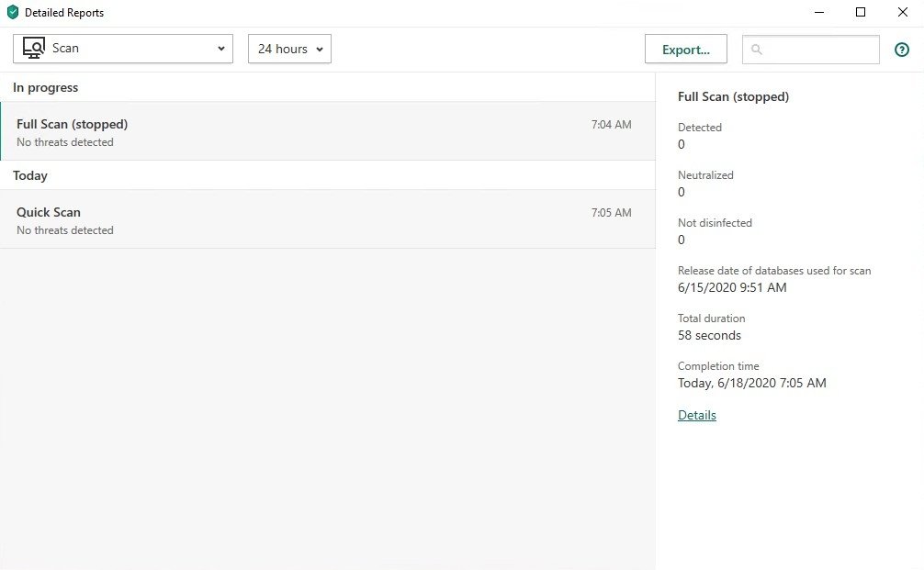Click the 'Full Scan (stopped)' details panel heading
Image resolution: width=924 pixels, height=570 pixels.
point(733,96)
